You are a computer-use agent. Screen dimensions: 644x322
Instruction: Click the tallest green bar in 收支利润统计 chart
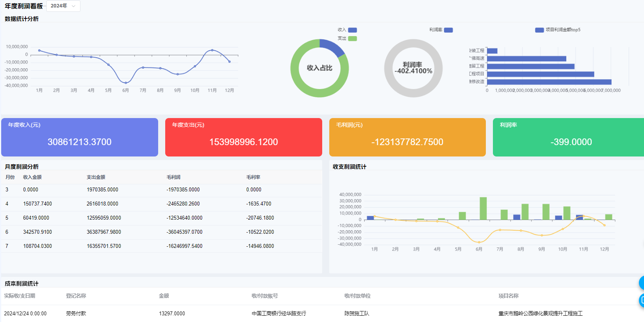[483, 208]
